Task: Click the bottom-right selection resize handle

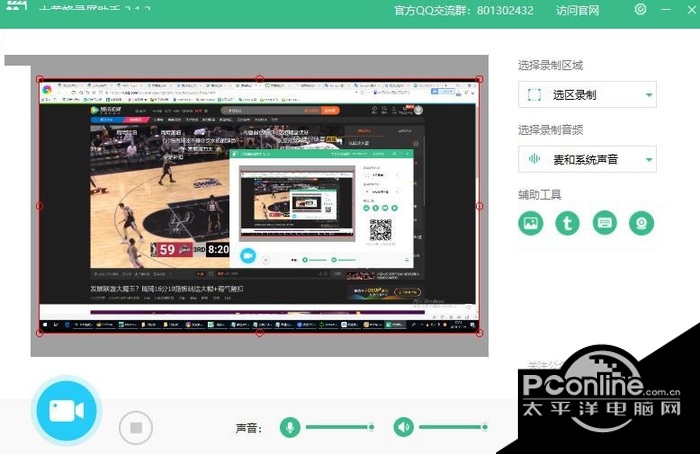Action: click(x=479, y=333)
